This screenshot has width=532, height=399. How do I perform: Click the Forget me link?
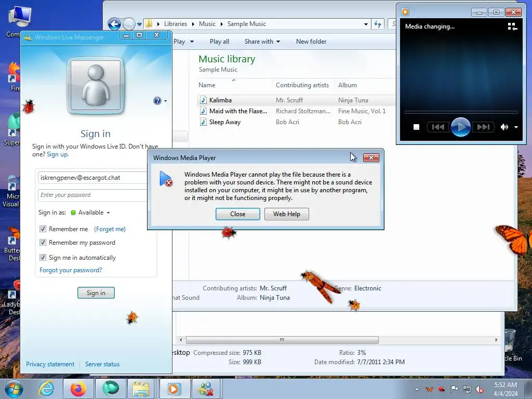110,229
